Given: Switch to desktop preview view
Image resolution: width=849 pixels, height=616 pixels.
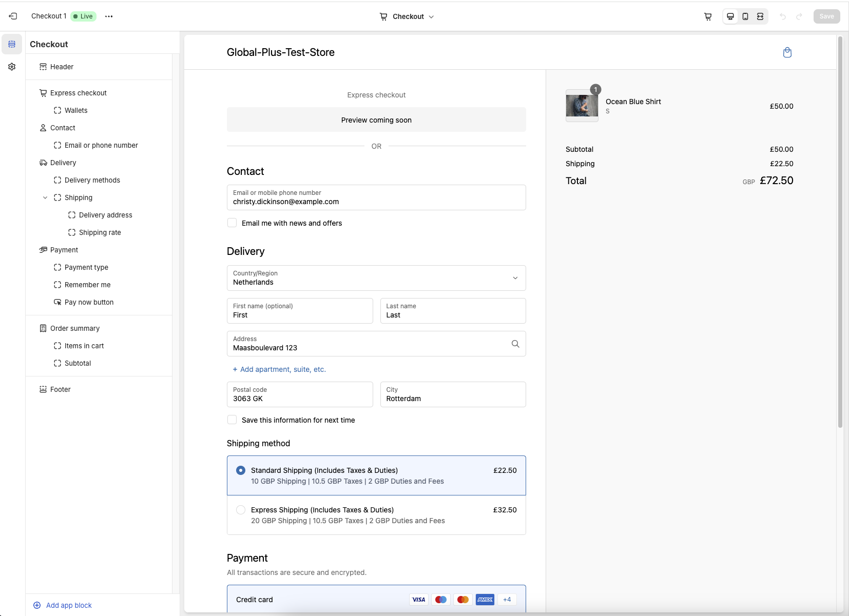Looking at the screenshot, I should click(x=730, y=16).
